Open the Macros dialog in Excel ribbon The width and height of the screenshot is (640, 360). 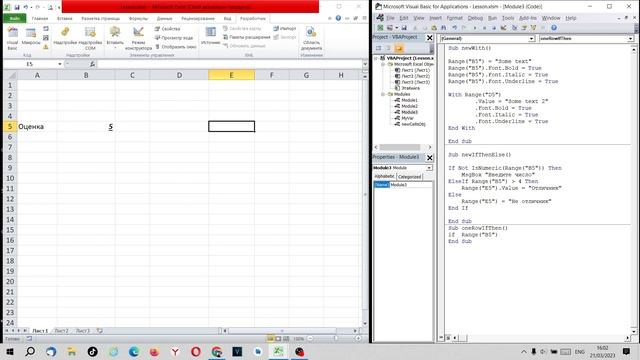[x=31, y=37]
